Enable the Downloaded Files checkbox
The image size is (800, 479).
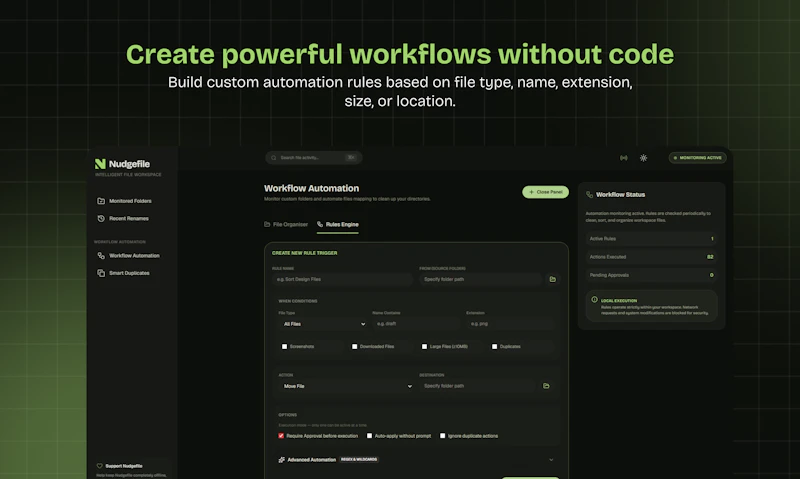click(x=354, y=346)
